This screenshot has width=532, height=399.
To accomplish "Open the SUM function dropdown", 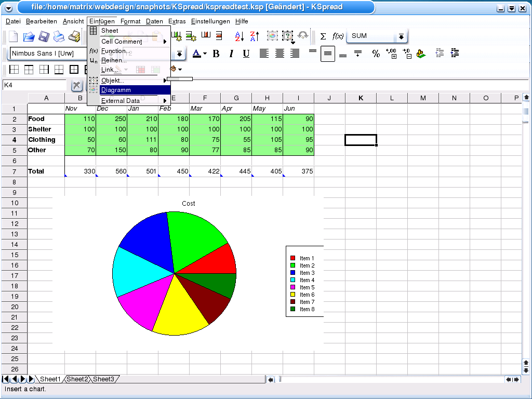I will click(x=401, y=36).
